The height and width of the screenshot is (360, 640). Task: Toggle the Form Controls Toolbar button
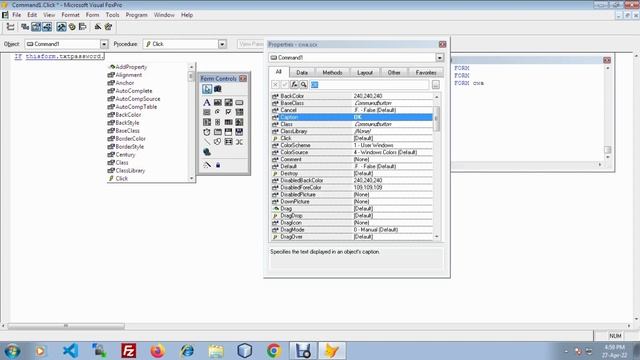click(61, 27)
